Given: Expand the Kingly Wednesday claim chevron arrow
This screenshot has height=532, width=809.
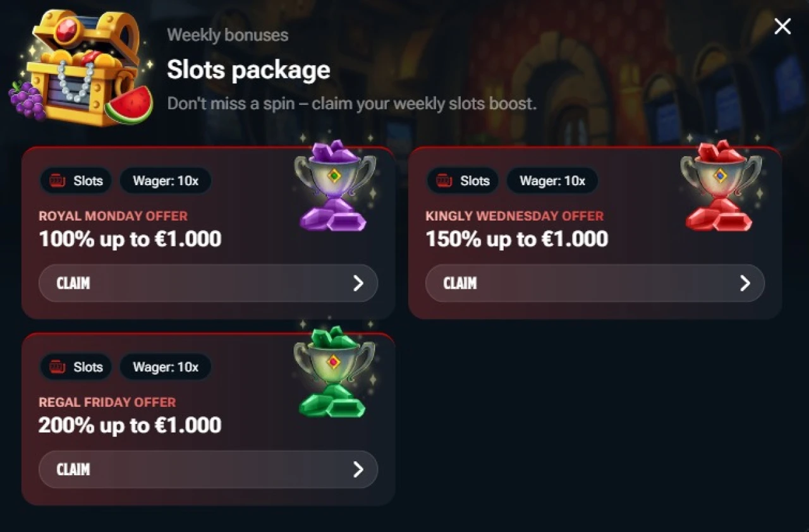Looking at the screenshot, I should click(x=746, y=283).
